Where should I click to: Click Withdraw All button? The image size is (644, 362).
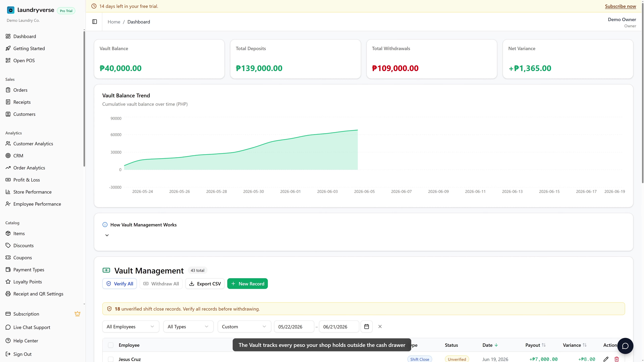click(x=161, y=284)
